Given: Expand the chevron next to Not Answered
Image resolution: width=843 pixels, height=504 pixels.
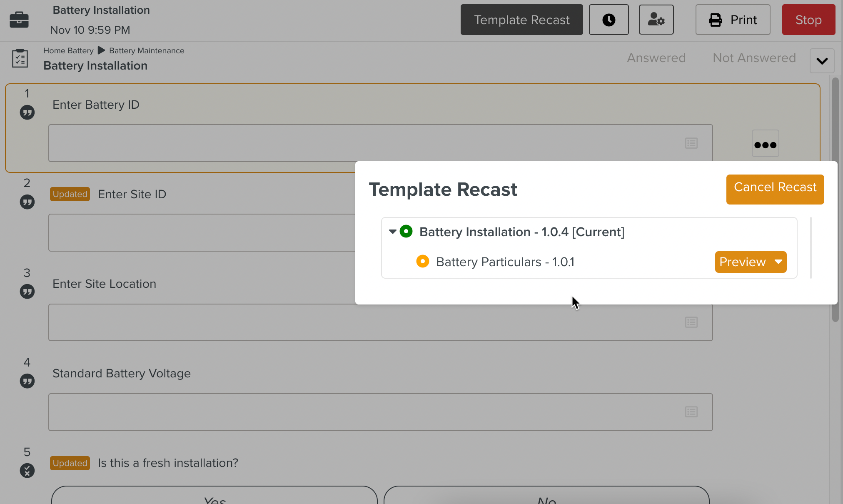Looking at the screenshot, I should click(x=822, y=61).
